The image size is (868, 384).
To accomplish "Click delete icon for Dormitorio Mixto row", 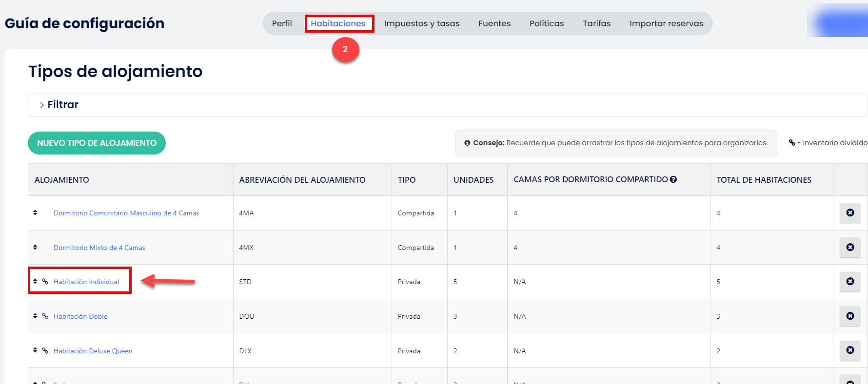I will [x=850, y=248].
